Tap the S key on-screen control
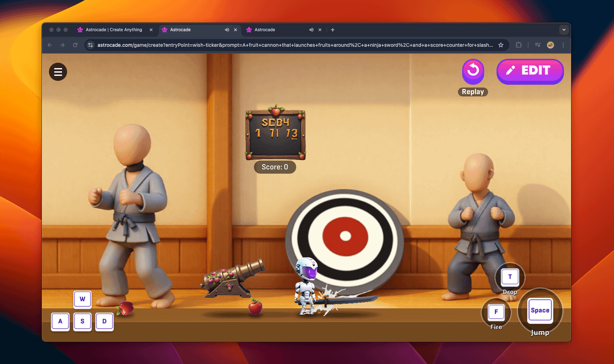The height and width of the screenshot is (364, 614). tap(82, 322)
